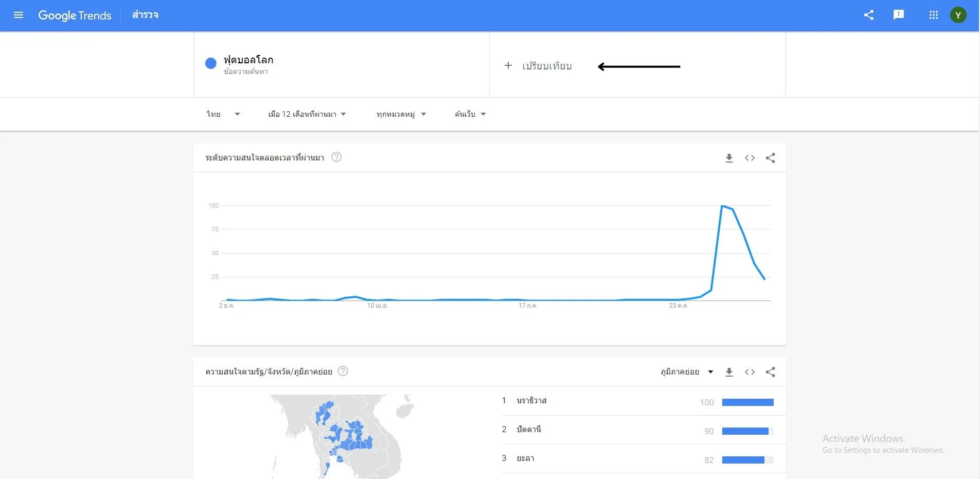Share the subregion interest card
Screen dimensions: 980x479
click(x=770, y=372)
